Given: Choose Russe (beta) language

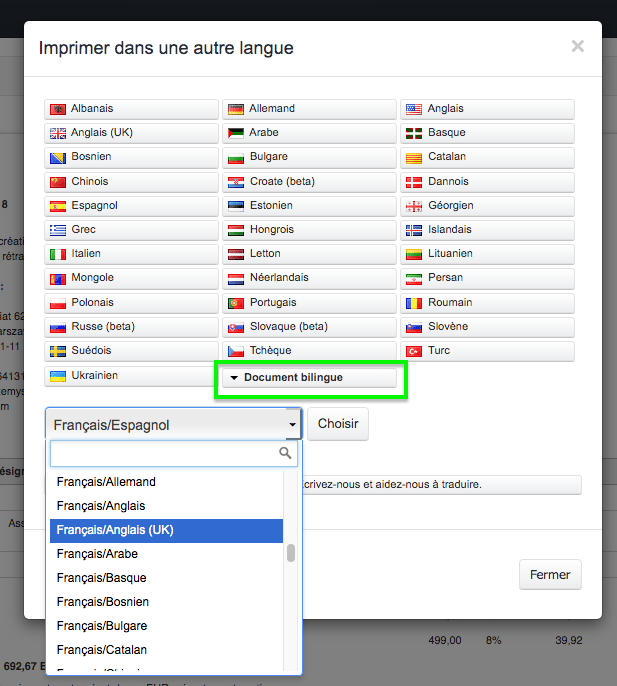Looking at the screenshot, I should tap(131, 327).
